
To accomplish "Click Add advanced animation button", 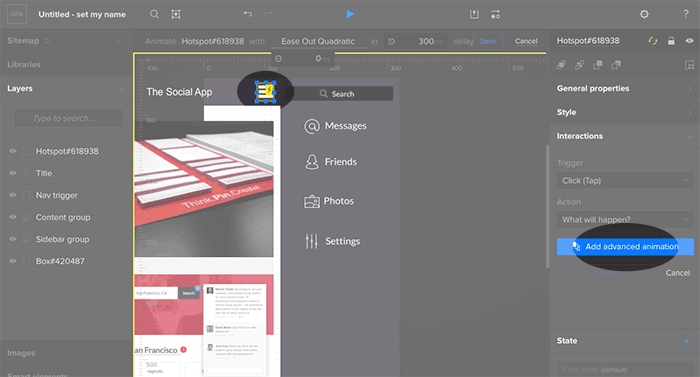I will 625,247.
